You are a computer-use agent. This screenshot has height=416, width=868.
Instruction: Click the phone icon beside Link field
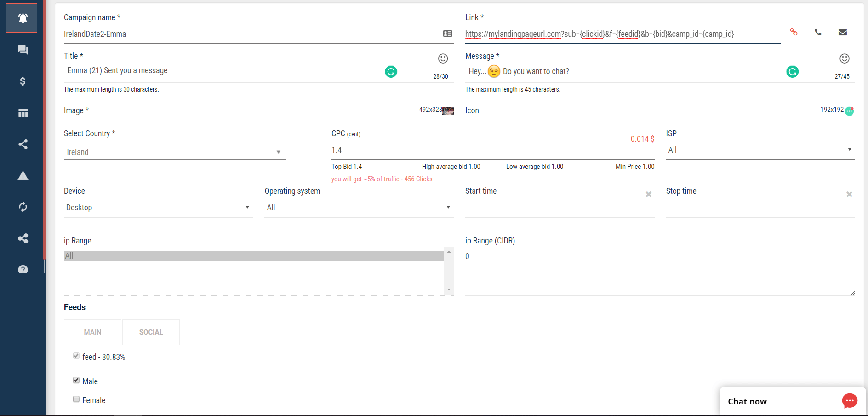tap(818, 32)
